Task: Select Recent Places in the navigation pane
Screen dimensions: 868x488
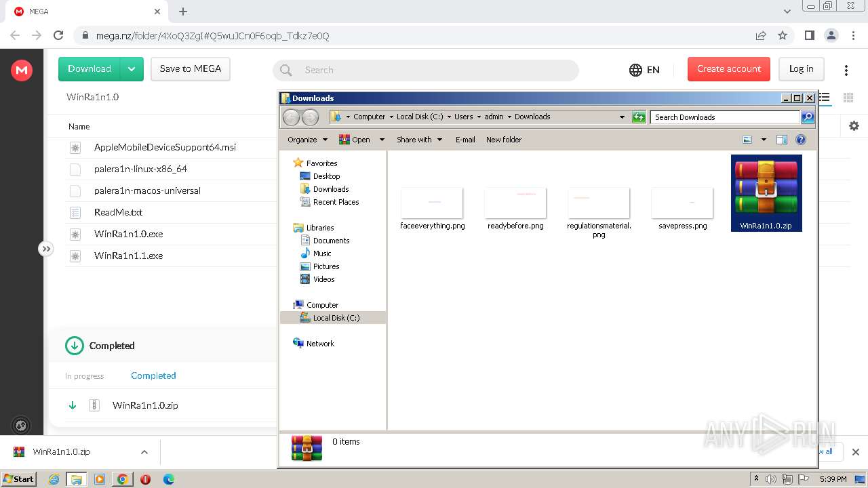Action: [330, 202]
